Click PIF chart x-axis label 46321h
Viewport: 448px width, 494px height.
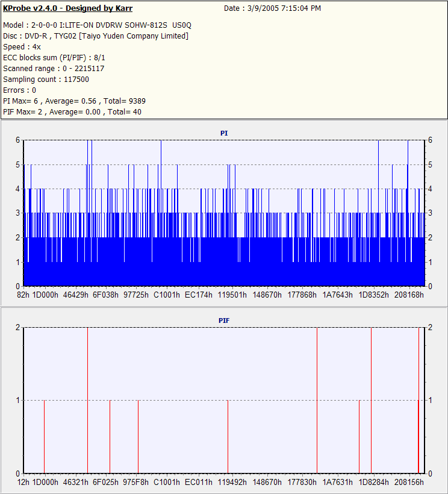pos(75,483)
